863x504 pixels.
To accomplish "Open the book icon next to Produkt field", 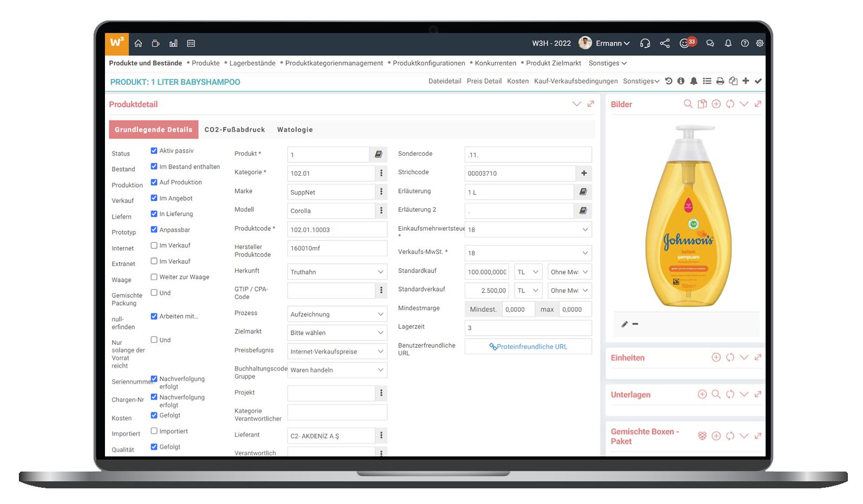I will tap(379, 155).
